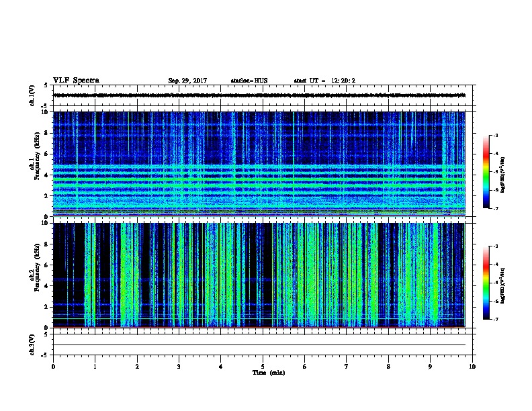
Task: Click the ch.1 voltage waveform trace
Action: pos(259,95)
